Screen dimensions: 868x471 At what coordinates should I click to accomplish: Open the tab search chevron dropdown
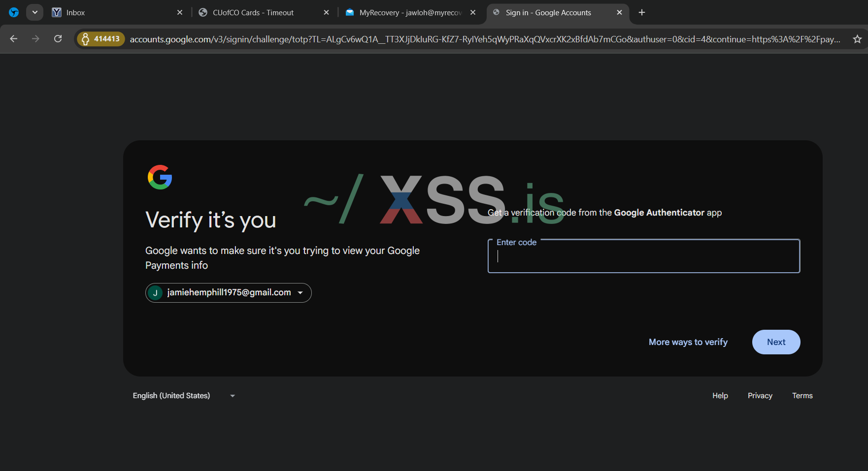click(34, 12)
